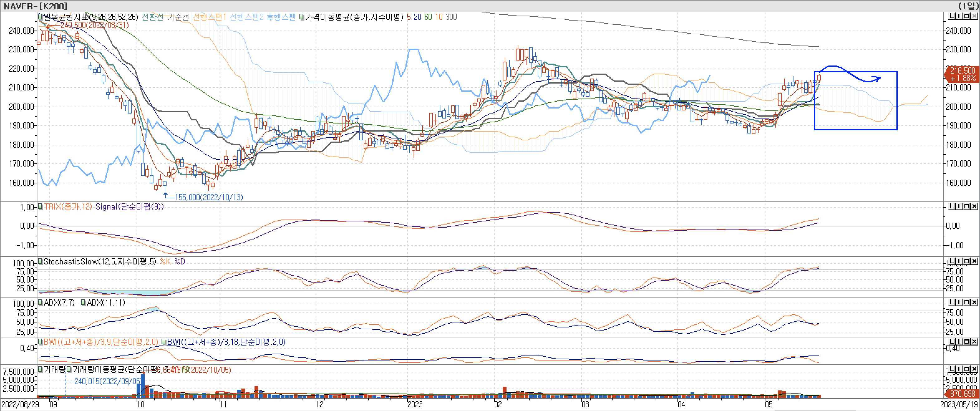Viewport: 980px width, 411px height.
Task: Close the TRIX indicator panel with X icon
Action: tap(974, 206)
